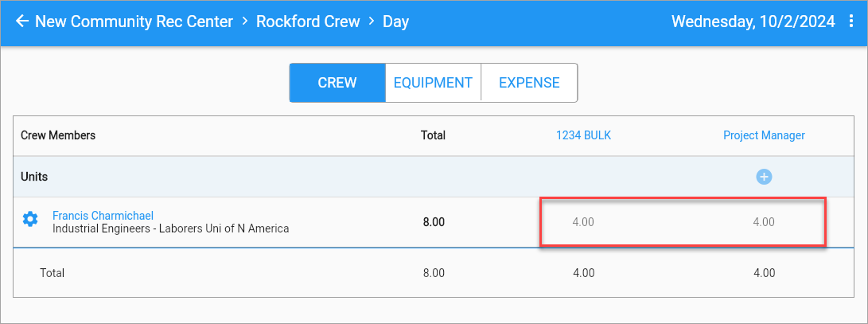Open the Project Manager column link
The height and width of the screenshot is (324, 868).
tap(764, 135)
